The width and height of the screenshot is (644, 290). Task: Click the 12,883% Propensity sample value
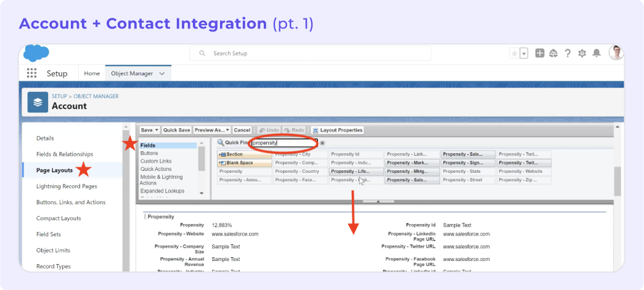point(222,225)
